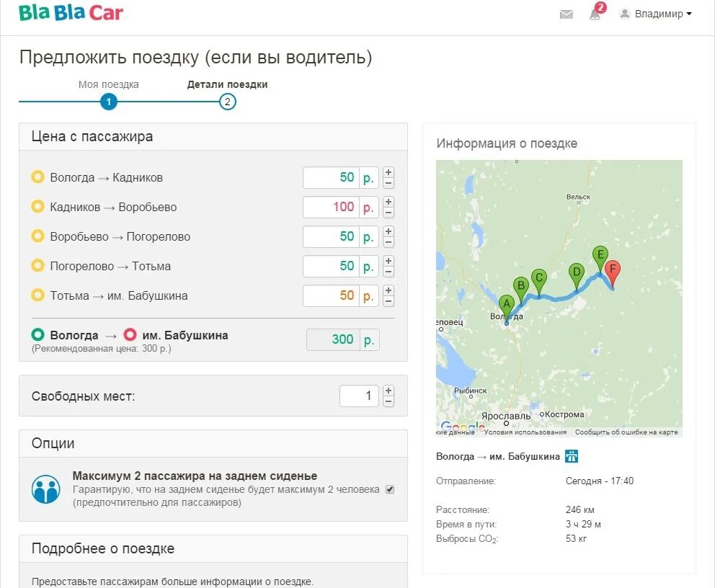Viewport: 715px width, 588px height.
Task: Click red map marker F
Action: pos(612,269)
